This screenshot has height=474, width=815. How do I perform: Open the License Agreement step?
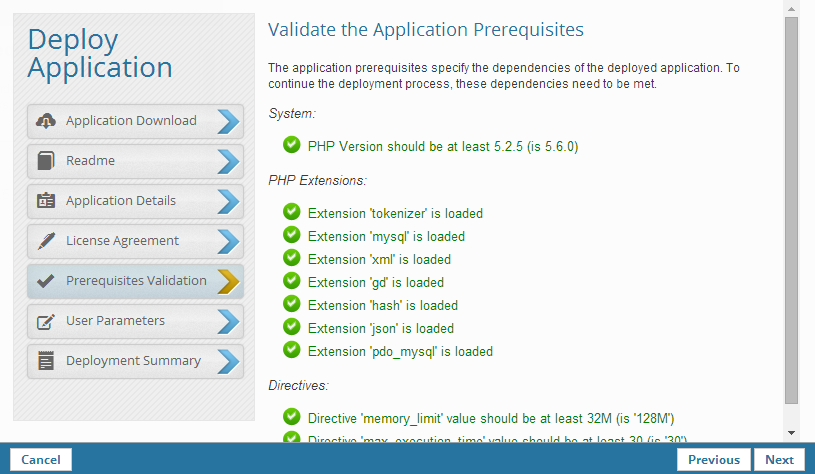tap(123, 241)
